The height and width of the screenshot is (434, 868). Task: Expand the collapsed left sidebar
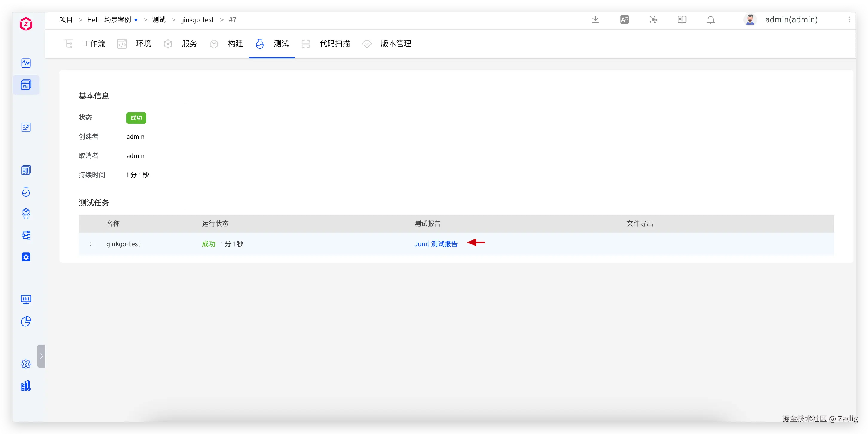tap(41, 356)
